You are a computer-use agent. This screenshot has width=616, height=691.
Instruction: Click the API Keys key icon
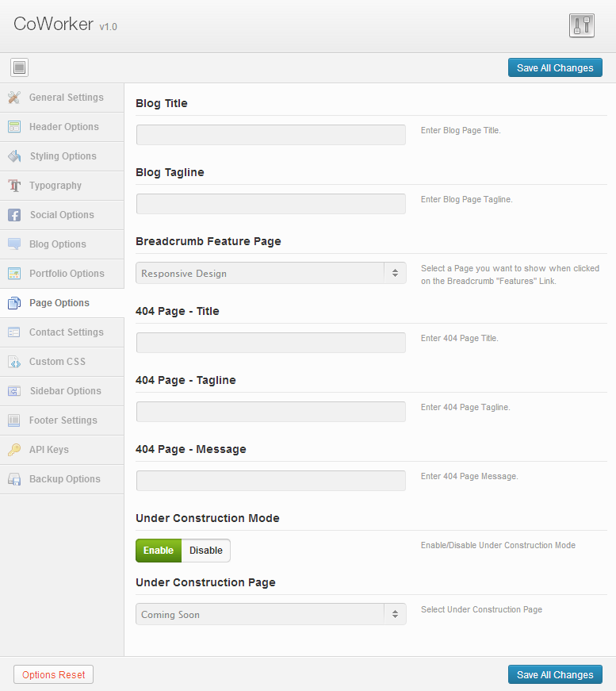[x=14, y=450]
